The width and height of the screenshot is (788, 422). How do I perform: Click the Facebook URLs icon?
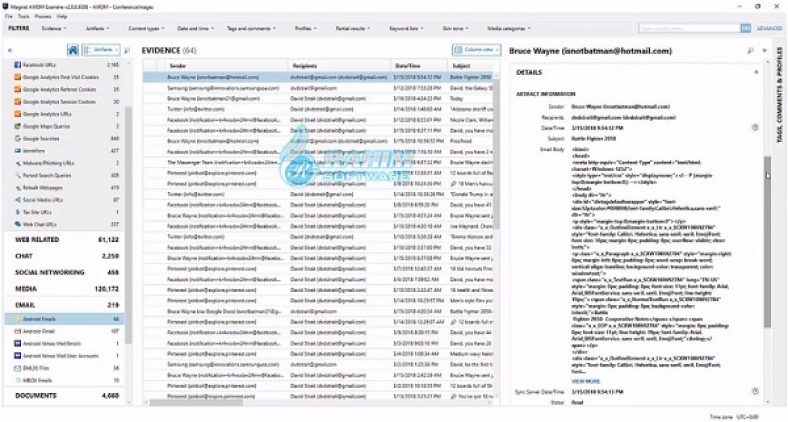(x=18, y=65)
